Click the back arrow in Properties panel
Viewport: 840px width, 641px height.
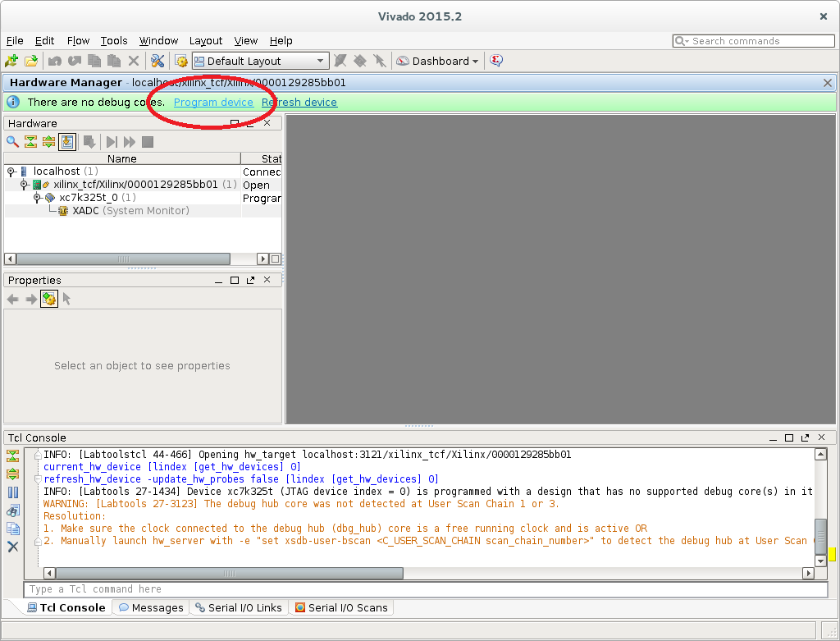pyautogui.click(x=13, y=299)
